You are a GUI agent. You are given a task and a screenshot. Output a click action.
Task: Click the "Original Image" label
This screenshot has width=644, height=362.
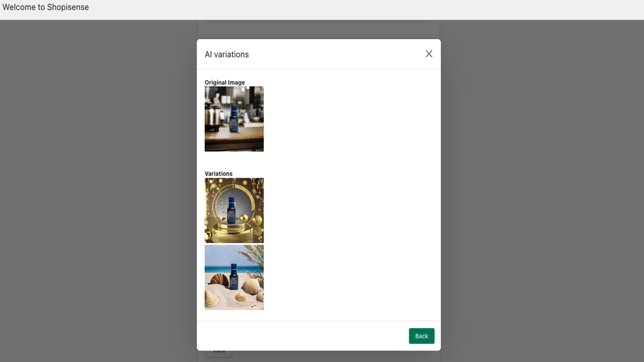(225, 82)
